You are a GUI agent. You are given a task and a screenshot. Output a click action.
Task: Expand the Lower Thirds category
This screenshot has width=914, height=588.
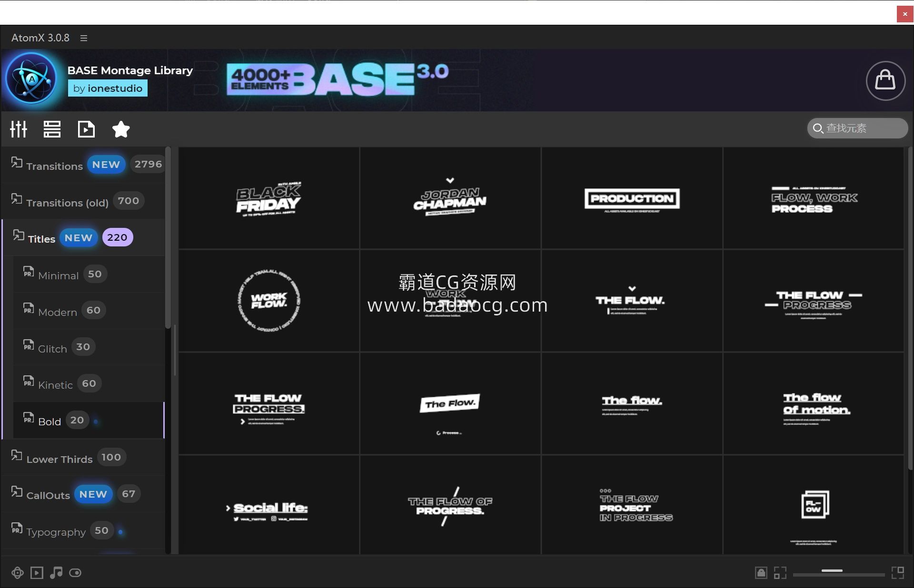(83, 457)
